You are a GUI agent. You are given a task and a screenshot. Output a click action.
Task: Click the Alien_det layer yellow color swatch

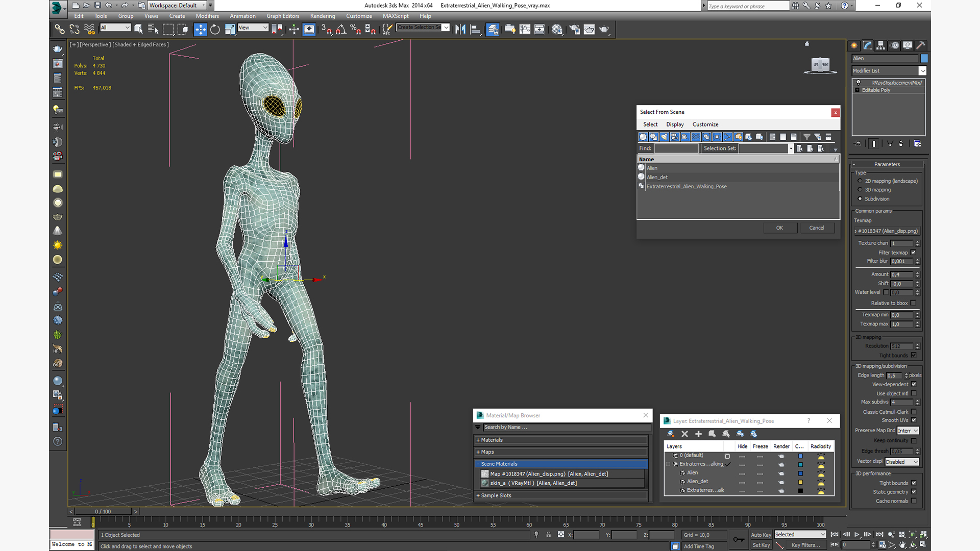pos(800,482)
